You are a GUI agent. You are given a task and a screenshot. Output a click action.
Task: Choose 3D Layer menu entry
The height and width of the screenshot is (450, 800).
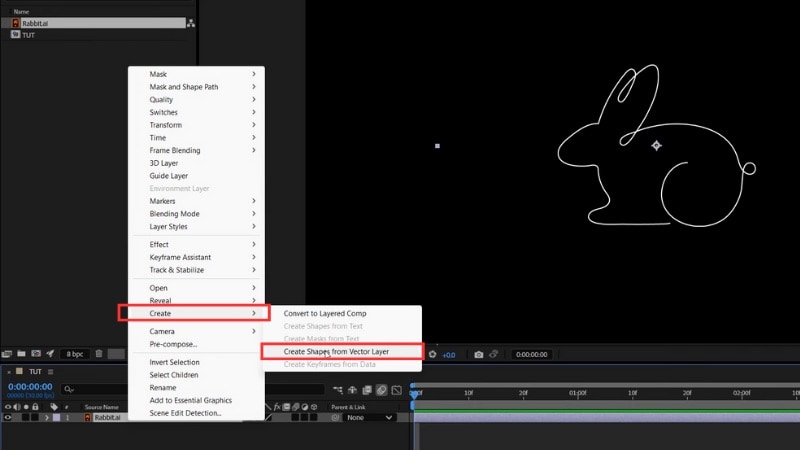[196, 163]
